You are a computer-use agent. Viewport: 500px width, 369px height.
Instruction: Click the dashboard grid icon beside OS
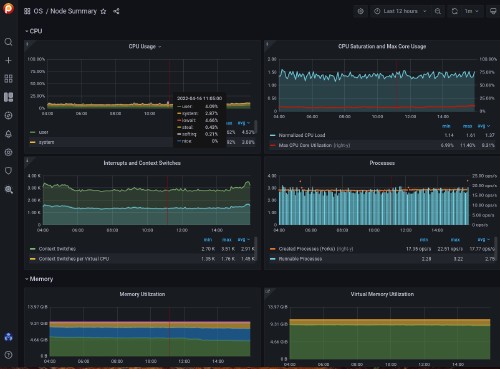coord(27,11)
